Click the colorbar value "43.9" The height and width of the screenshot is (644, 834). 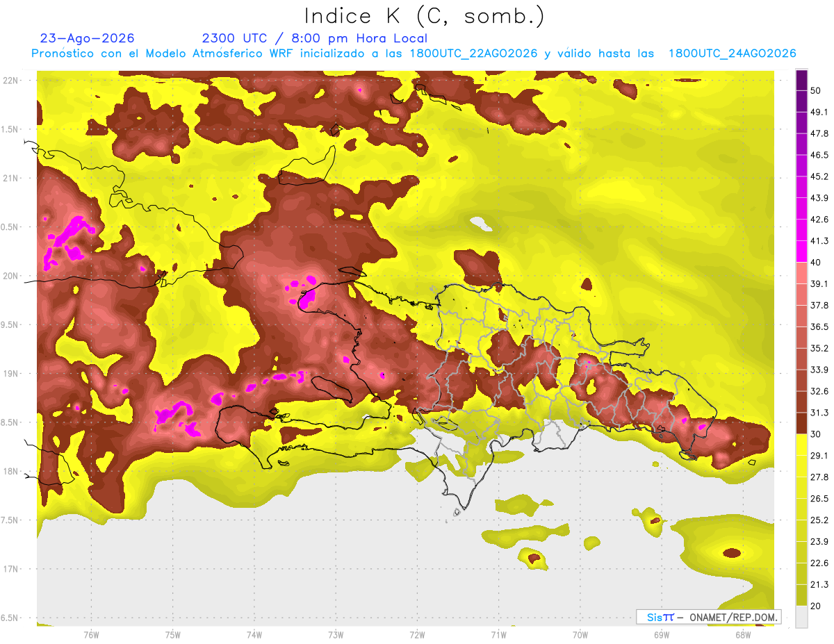click(819, 198)
